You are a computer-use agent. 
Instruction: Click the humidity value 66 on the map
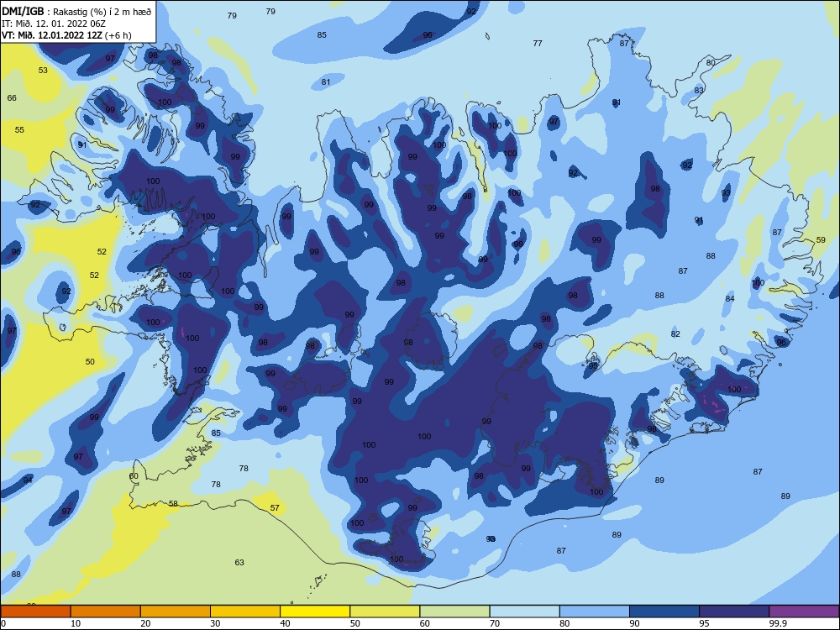(x=12, y=98)
